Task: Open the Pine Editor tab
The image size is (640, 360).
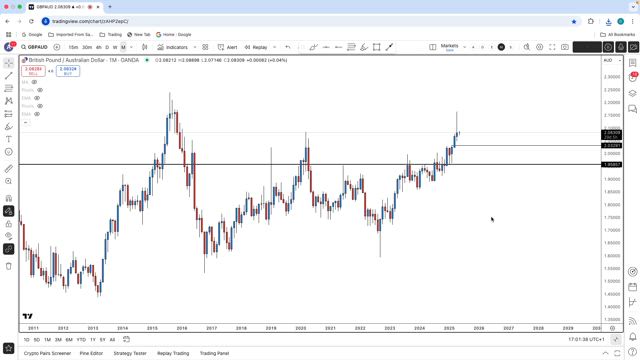Action: (91, 353)
